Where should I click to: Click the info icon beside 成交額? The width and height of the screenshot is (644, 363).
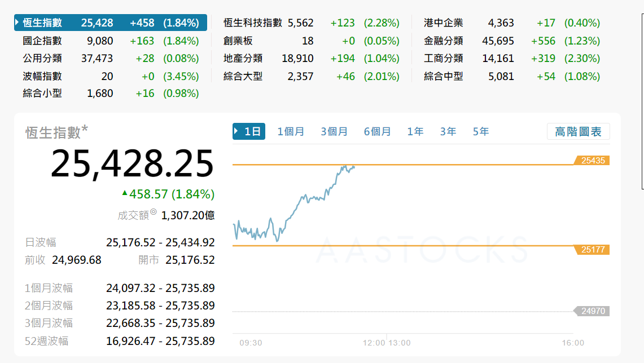pyautogui.click(x=154, y=212)
